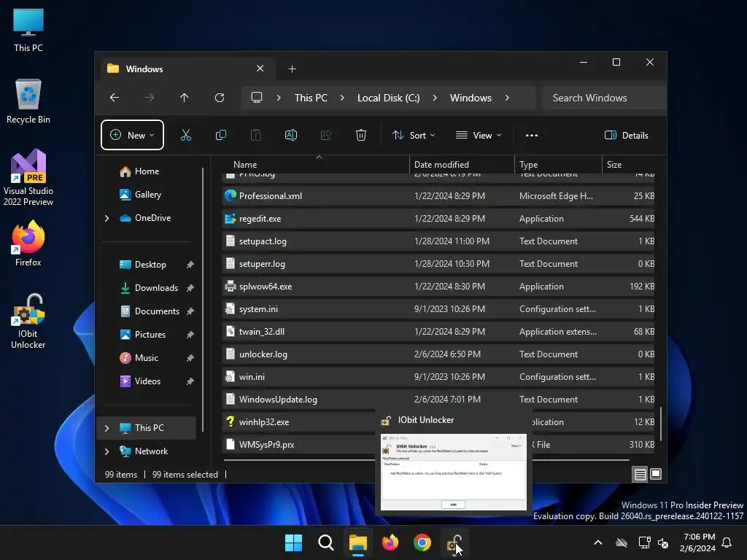The image size is (747, 560).
Task: Go back with the left arrow
Action: click(115, 98)
